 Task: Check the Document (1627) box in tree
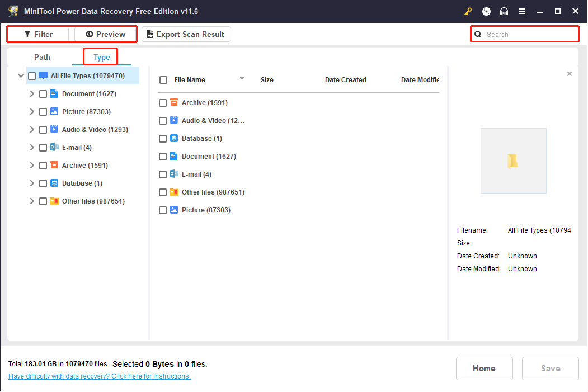(x=43, y=94)
